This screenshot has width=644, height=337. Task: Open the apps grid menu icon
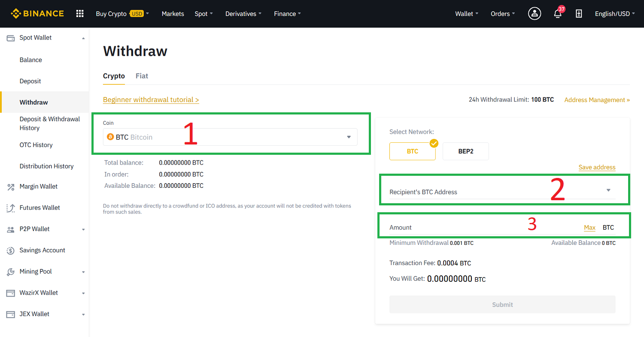[80, 14]
